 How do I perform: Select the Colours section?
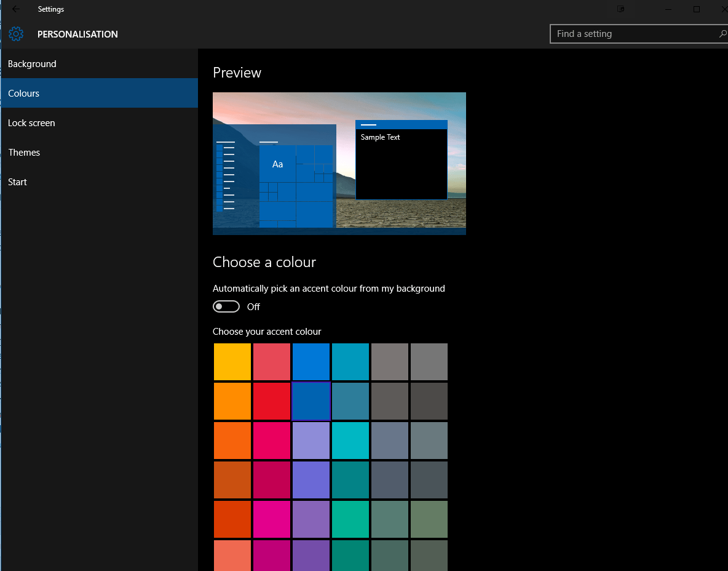[x=99, y=93]
